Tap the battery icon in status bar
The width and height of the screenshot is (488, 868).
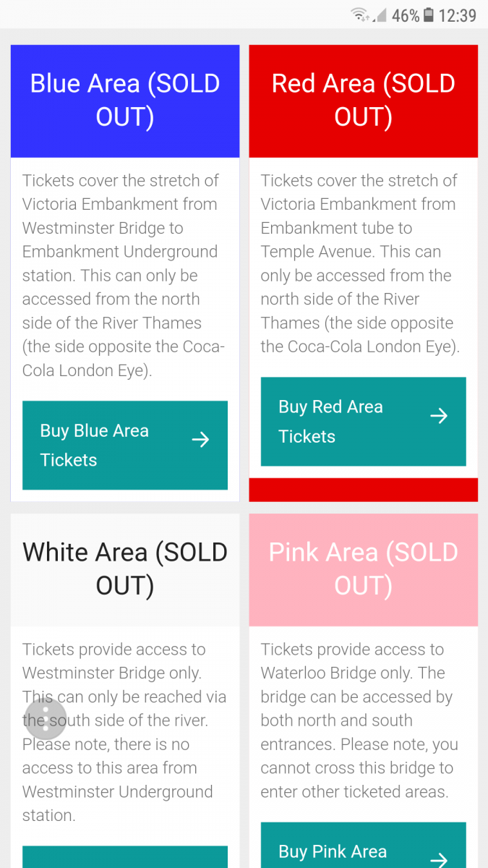coord(429,14)
